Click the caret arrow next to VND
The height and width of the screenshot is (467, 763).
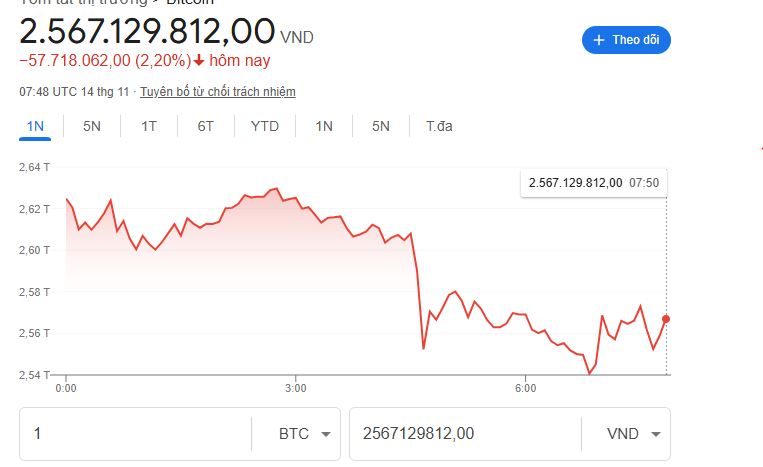click(656, 434)
